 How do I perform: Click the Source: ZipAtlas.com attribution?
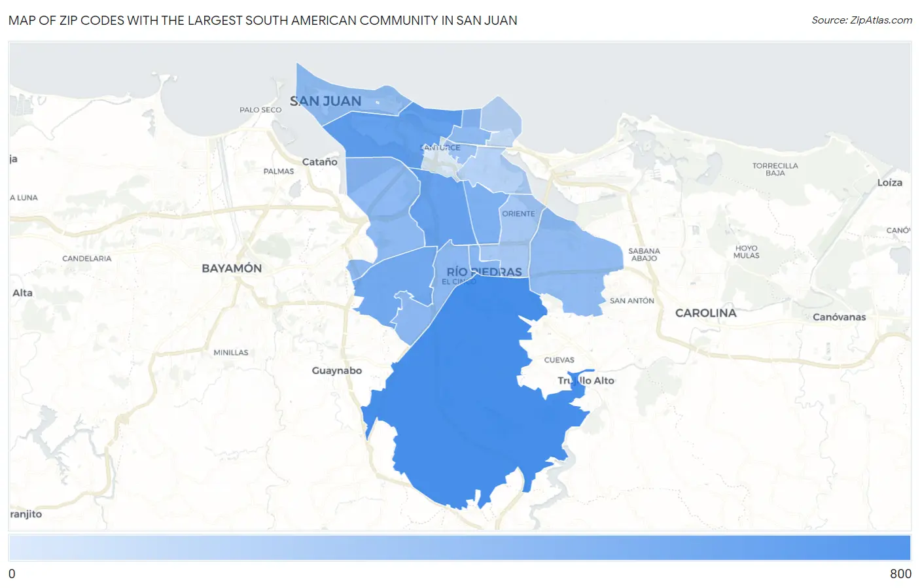pos(861,20)
